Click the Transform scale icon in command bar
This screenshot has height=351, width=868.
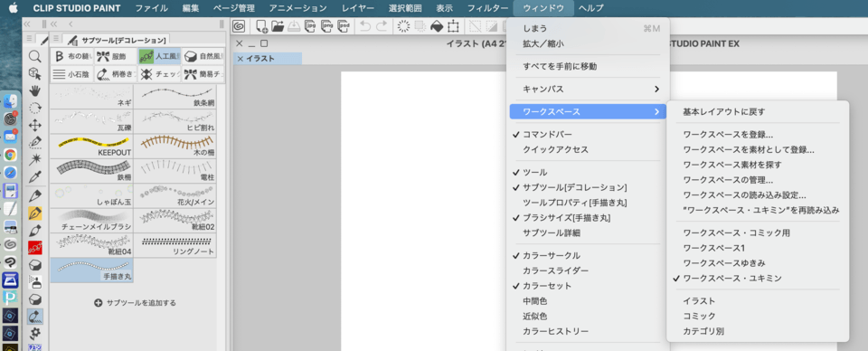point(454,26)
